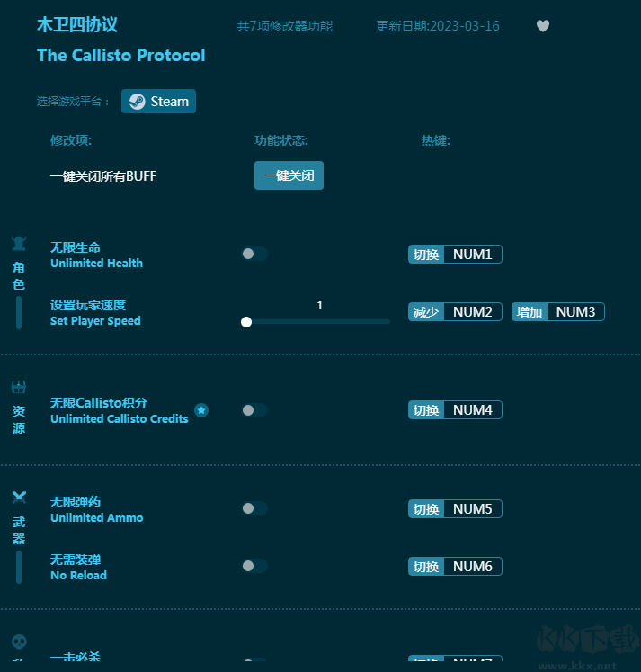Click The Callisto Protocol title text
The image size is (641, 672).
coord(120,55)
